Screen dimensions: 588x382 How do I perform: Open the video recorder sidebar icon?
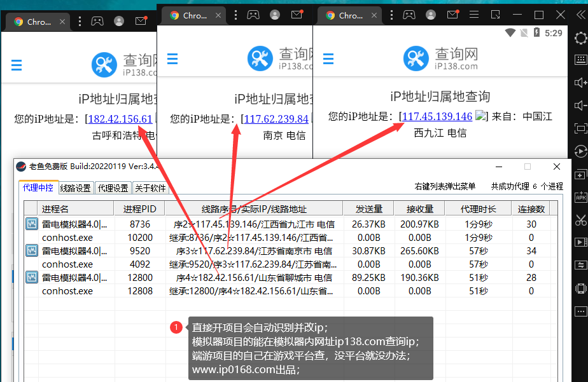point(580,242)
